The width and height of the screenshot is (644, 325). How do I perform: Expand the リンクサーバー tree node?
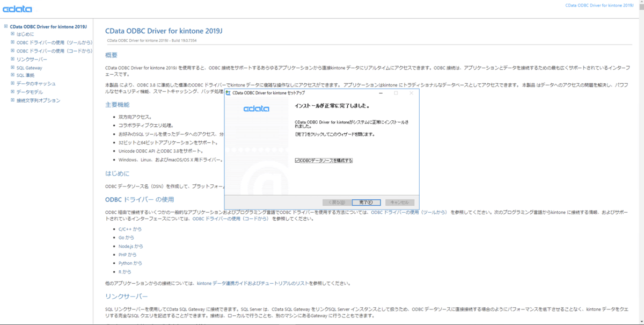click(12, 59)
